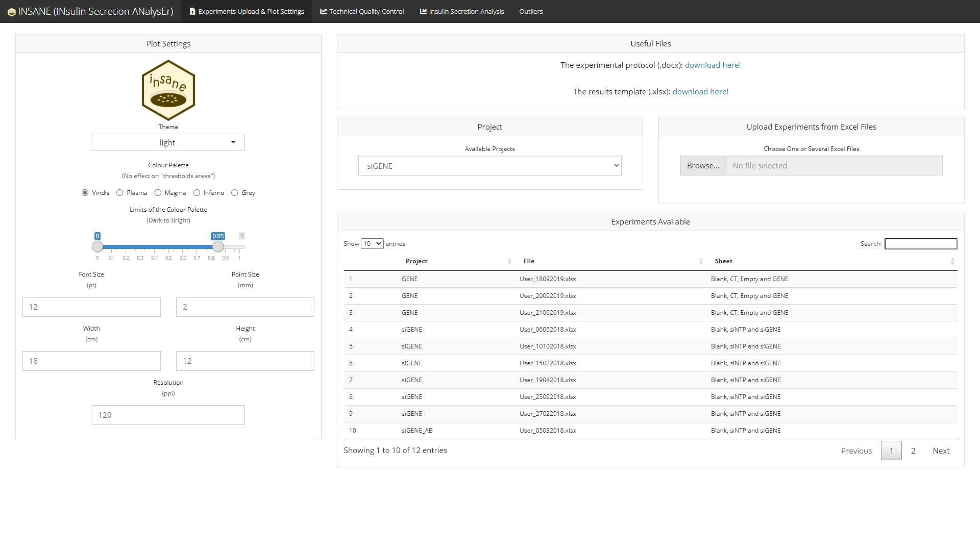The image size is (980, 551).
Task: Expand the Show entries dropdown
Action: coord(372,244)
